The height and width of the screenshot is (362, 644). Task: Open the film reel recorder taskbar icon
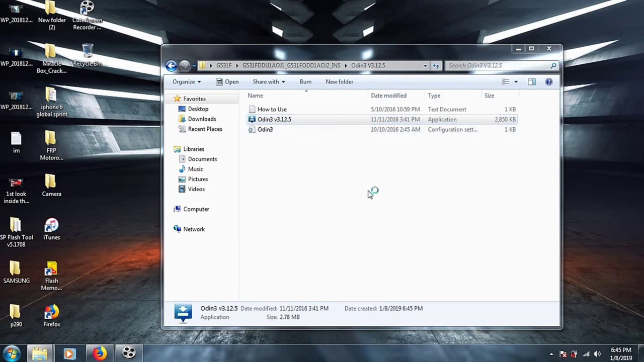click(129, 353)
